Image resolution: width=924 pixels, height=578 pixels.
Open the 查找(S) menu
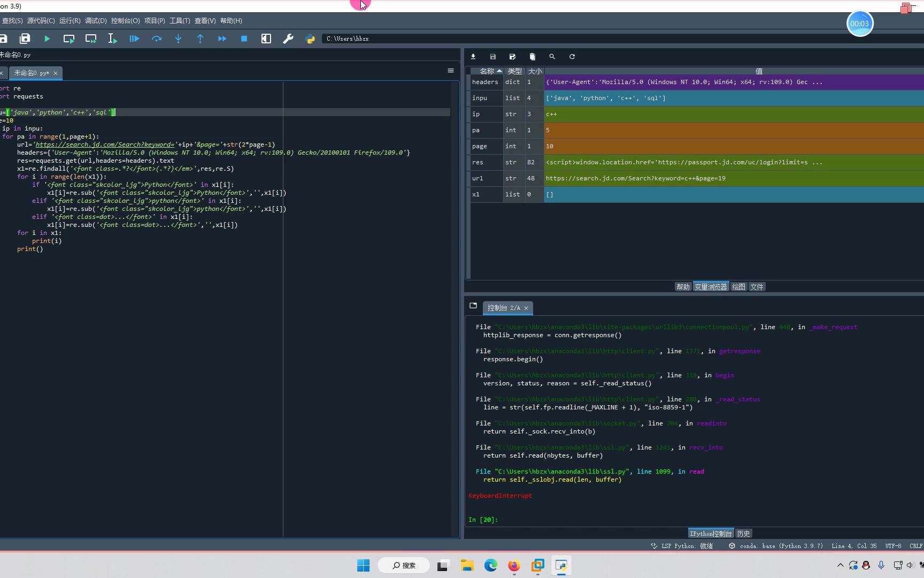point(12,21)
